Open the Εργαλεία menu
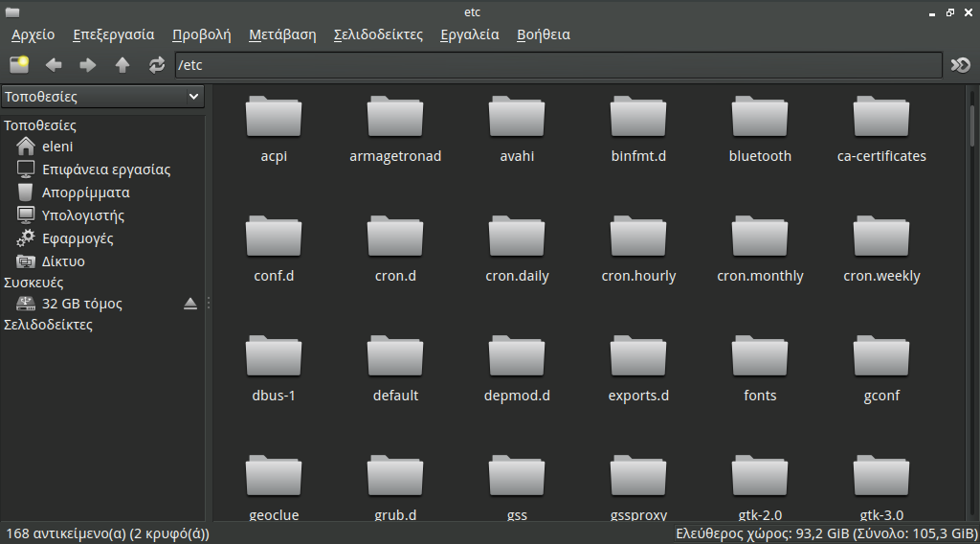Screen dimensions: 980x544 pyautogui.click(x=469, y=35)
